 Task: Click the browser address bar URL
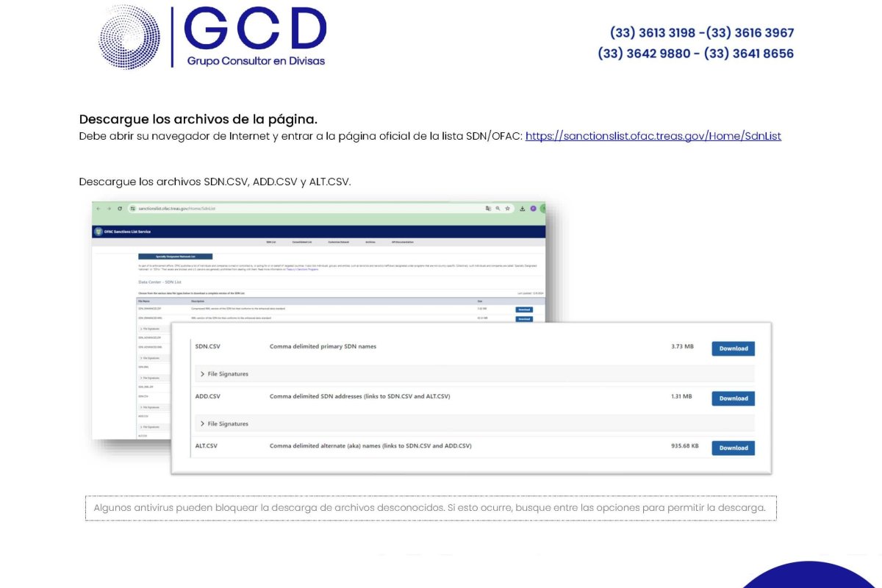click(x=177, y=209)
